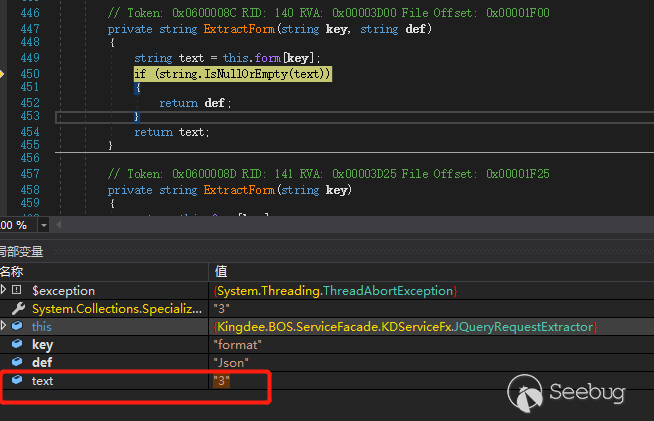Select the 'text' variable name
654x421 pixels.
coord(43,381)
